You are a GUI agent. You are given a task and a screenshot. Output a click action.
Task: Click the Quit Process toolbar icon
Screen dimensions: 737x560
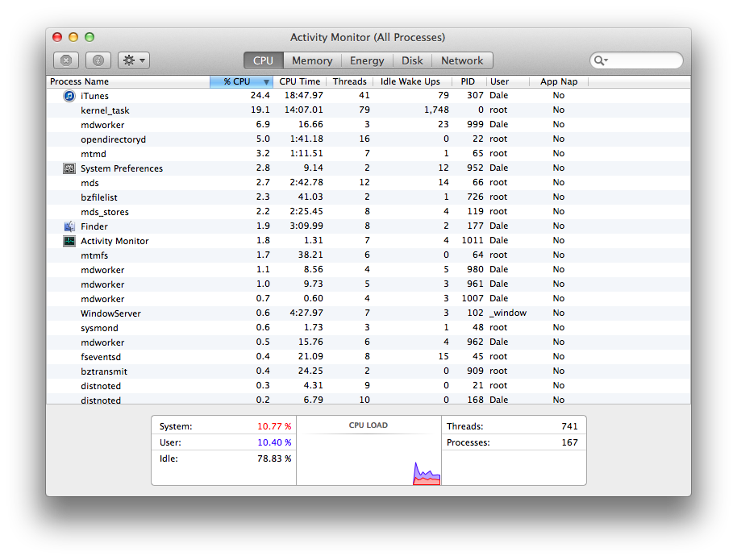[66, 60]
